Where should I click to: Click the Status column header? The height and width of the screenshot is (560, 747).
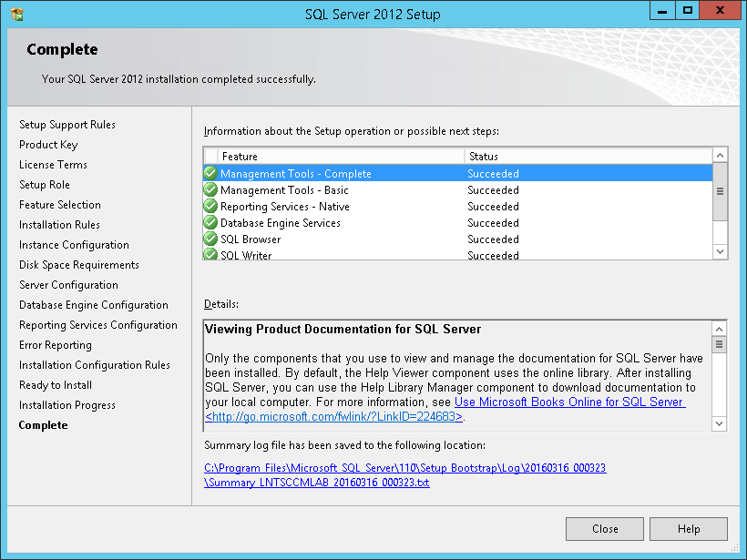click(588, 157)
